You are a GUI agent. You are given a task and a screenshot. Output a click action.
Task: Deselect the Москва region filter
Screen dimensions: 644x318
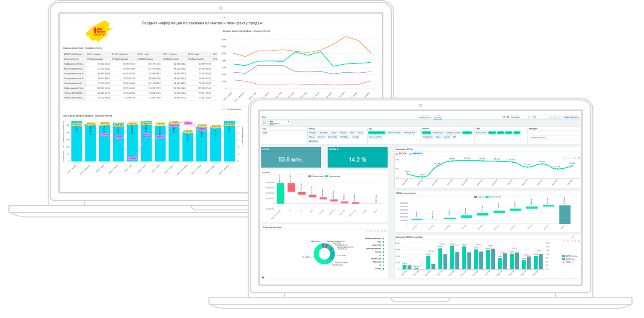[426, 133]
